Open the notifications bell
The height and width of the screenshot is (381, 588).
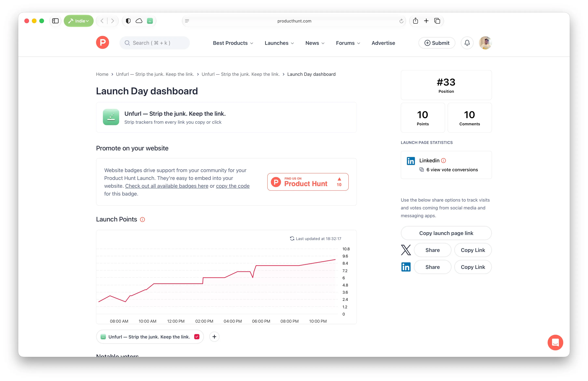467,43
